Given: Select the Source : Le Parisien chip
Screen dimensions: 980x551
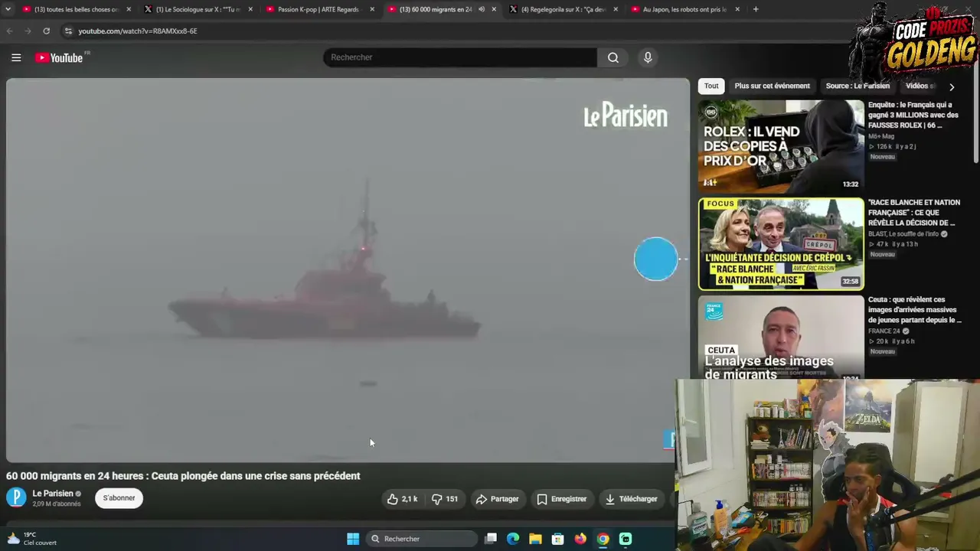Looking at the screenshot, I should (857, 86).
